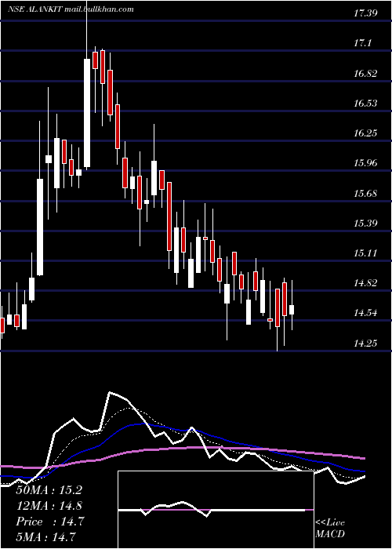Click the Price : 14.7 reading
Screen dimensions: 392x549
pos(49,522)
